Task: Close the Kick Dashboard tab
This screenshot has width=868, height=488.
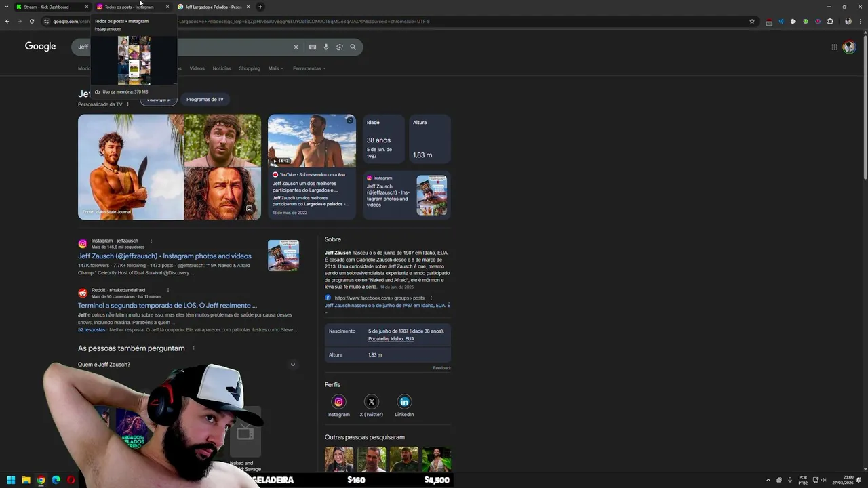Action: pyautogui.click(x=87, y=7)
